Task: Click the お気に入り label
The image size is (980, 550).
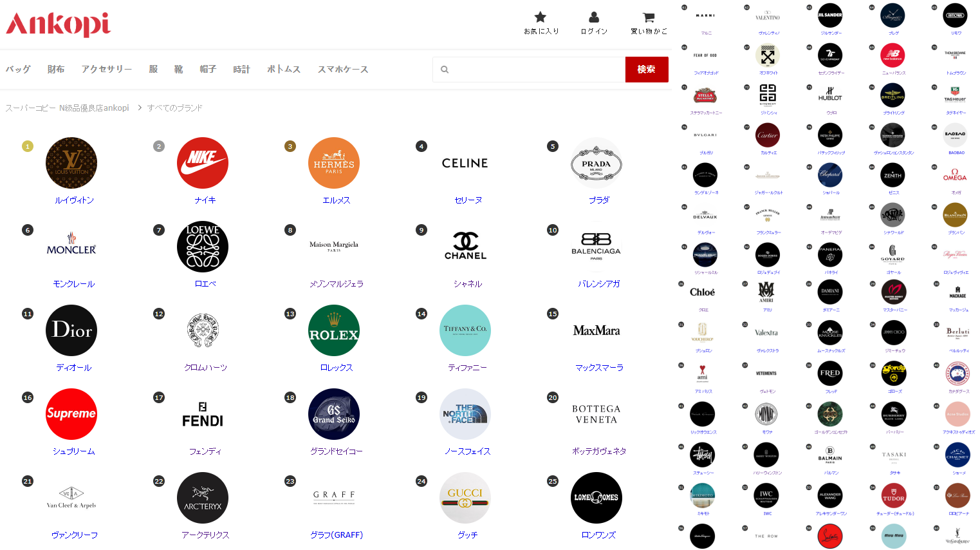Action: [x=541, y=32]
